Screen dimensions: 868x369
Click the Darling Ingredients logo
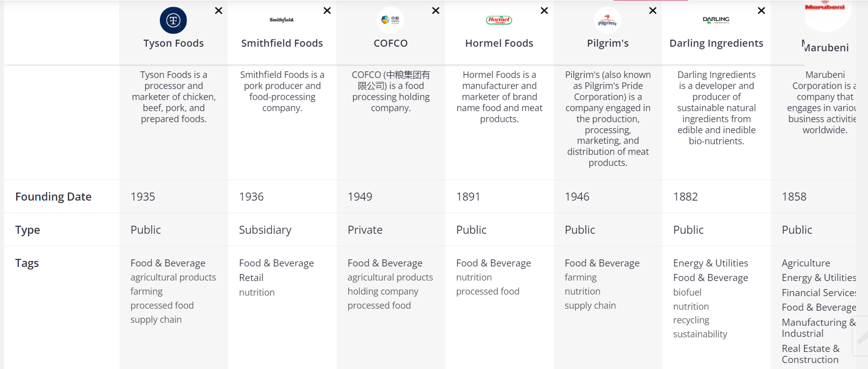(716, 20)
